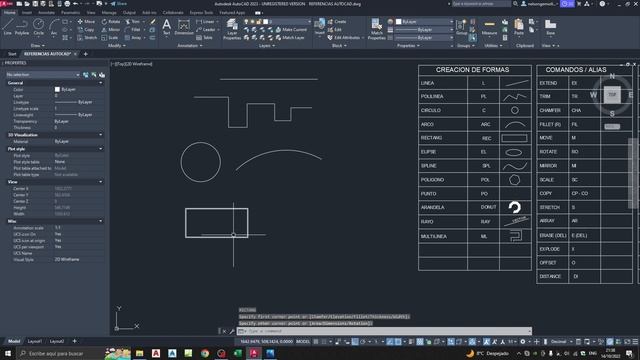640x360 pixels.
Task: Open the layer selector dropdown
Action: pos(277,21)
